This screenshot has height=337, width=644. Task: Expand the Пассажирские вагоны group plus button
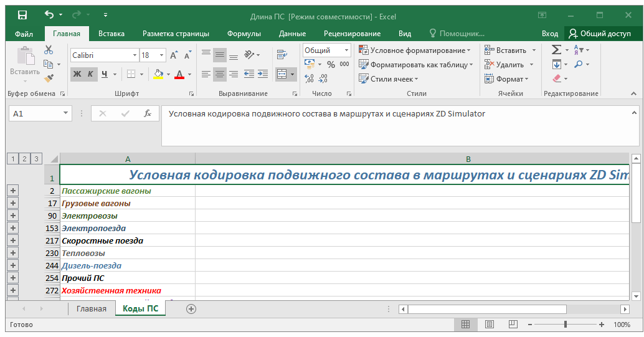point(13,191)
